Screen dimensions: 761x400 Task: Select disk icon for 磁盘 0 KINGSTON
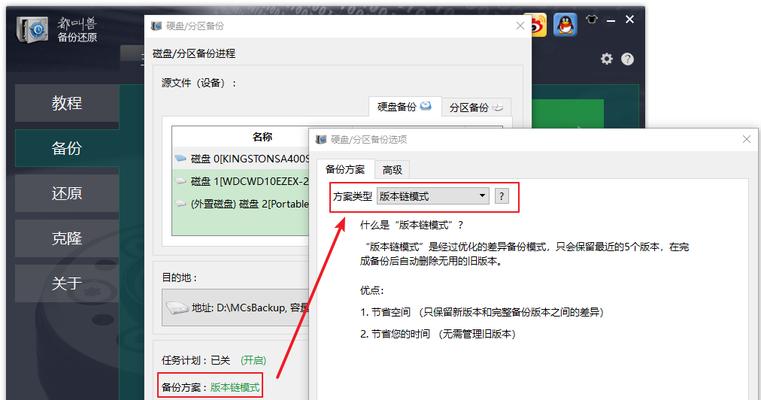[181, 158]
